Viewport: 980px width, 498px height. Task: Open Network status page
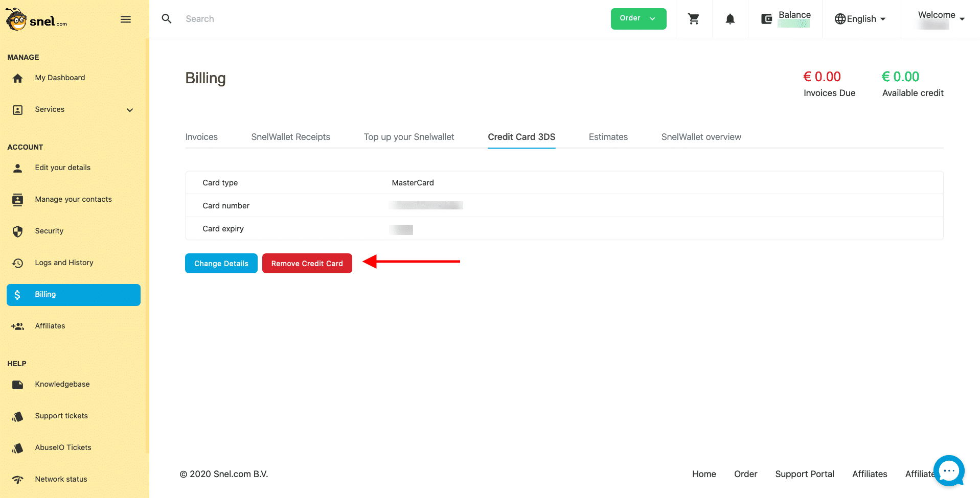click(x=61, y=479)
